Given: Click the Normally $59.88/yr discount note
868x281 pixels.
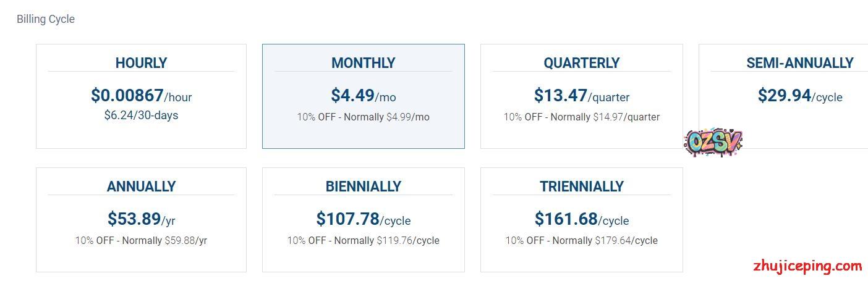Looking at the screenshot, I should click(164, 240).
